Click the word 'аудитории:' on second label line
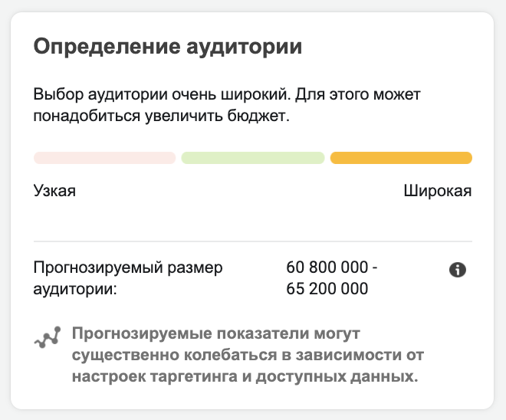 coord(75,289)
